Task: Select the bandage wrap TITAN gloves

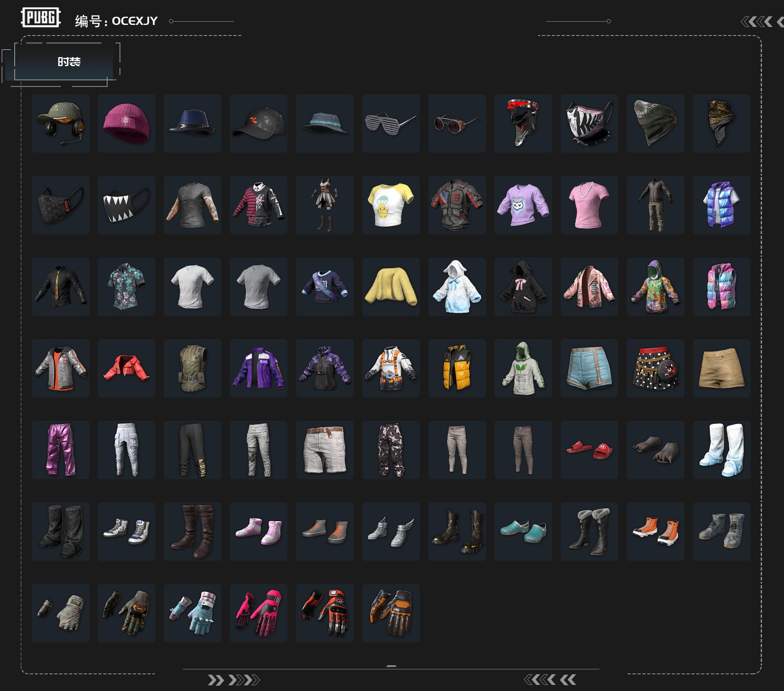Action: pos(60,613)
